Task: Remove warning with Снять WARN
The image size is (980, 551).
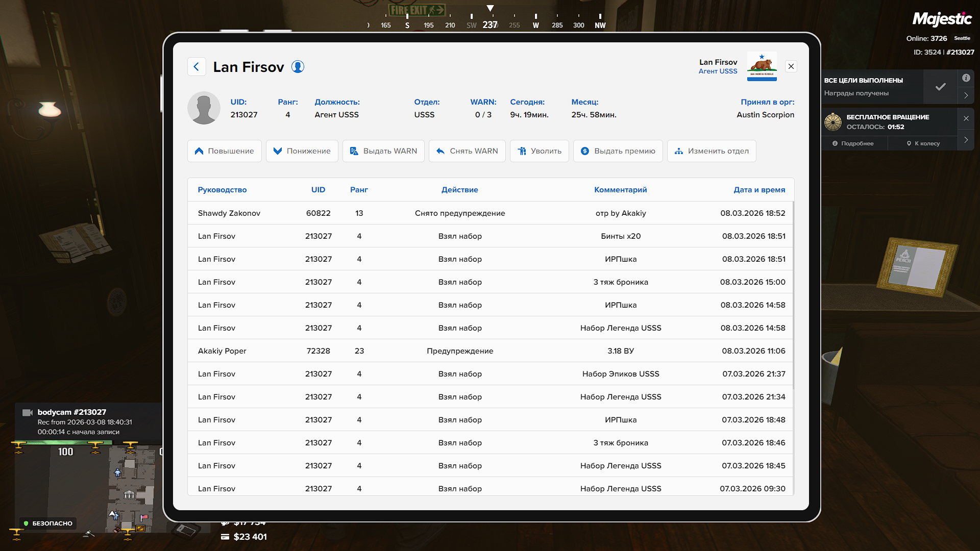Action: tap(467, 151)
